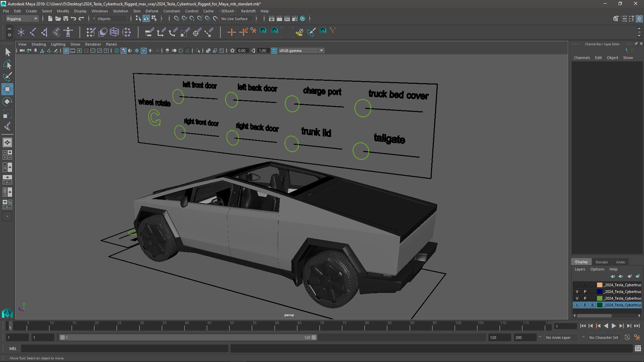This screenshot has width=644, height=362.
Task: Click the Channels menu button
Action: (x=582, y=58)
